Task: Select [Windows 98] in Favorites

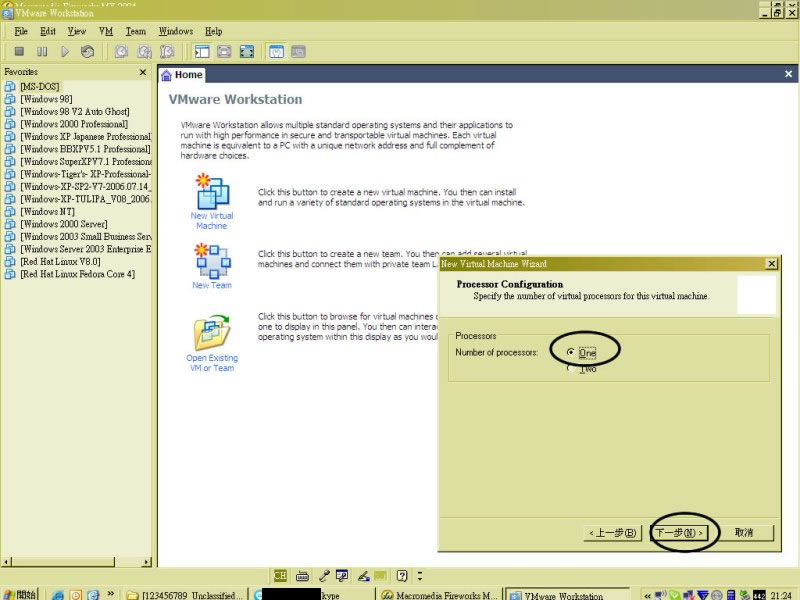Action: pyautogui.click(x=46, y=99)
